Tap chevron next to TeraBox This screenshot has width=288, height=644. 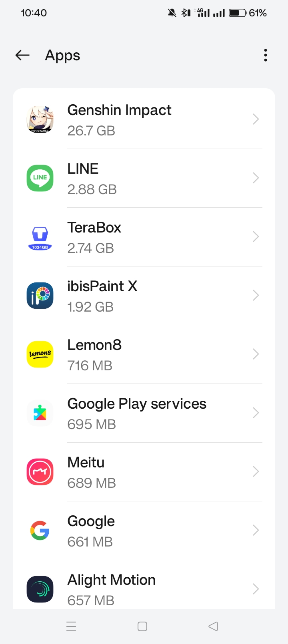pyautogui.click(x=256, y=237)
